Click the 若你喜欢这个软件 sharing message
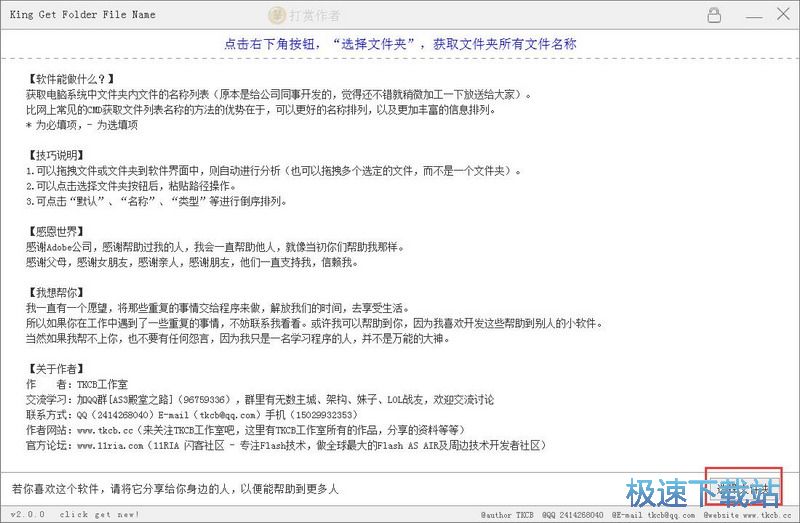This screenshot has width=800, height=523. [175, 489]
